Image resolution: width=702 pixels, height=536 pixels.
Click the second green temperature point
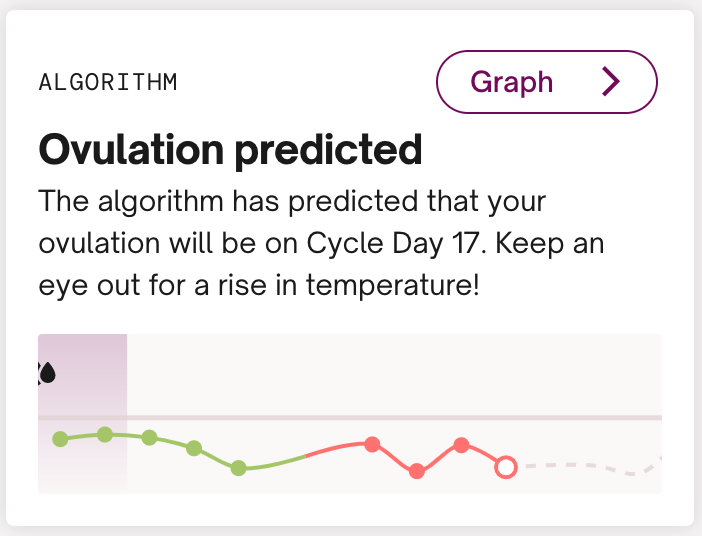click(104, 433)
